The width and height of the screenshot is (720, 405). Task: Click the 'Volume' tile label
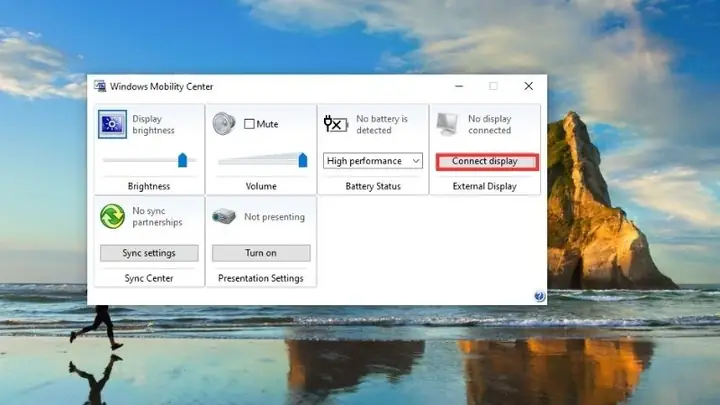click(x=261, y=186)
